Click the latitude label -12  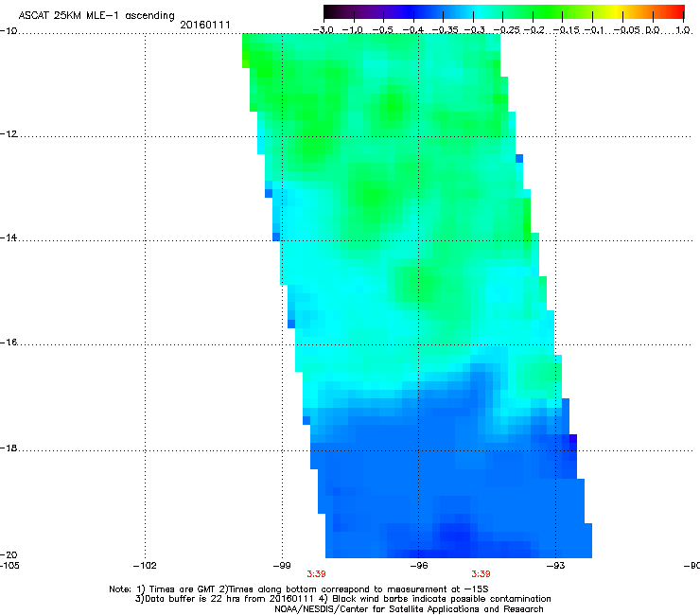(x=9, y=134)
